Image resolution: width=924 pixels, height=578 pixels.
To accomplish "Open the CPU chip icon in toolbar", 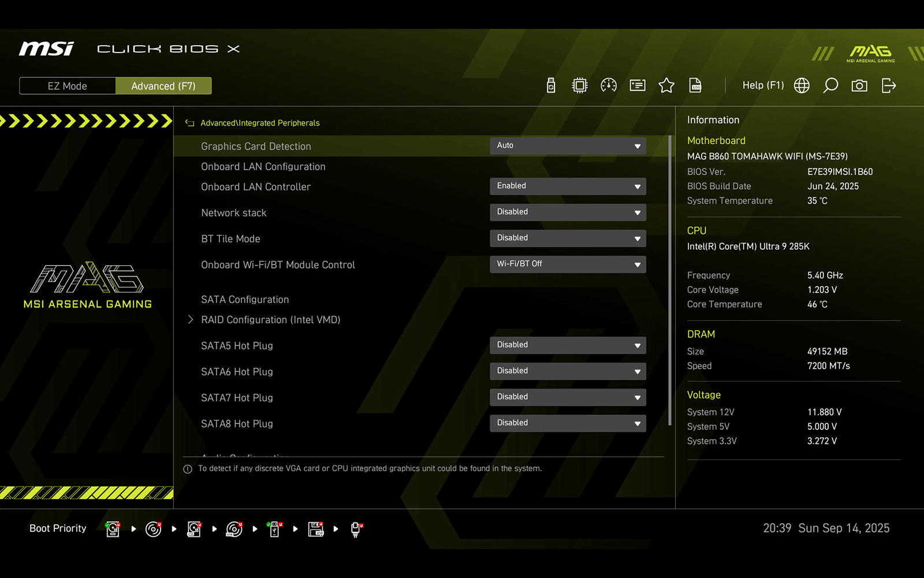I will (x=580, y=86).
